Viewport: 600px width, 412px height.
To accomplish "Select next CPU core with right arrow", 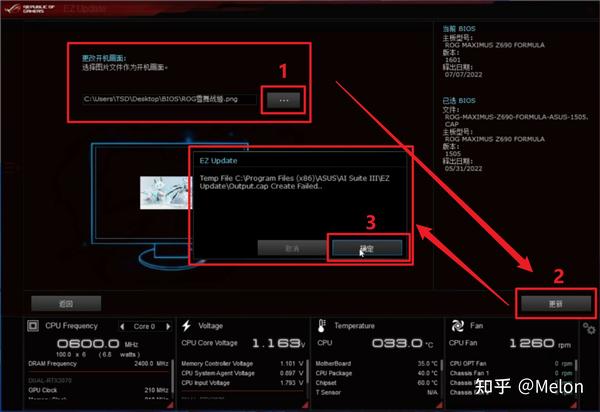I will [168, 326].
